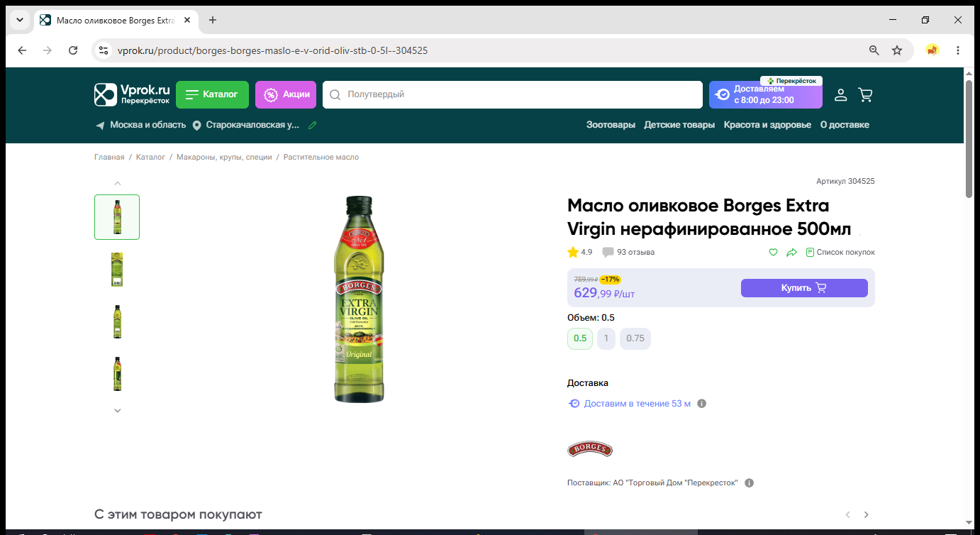Open the user profile icon
This screenshot has width=980, height=535.
click(840, 94)
